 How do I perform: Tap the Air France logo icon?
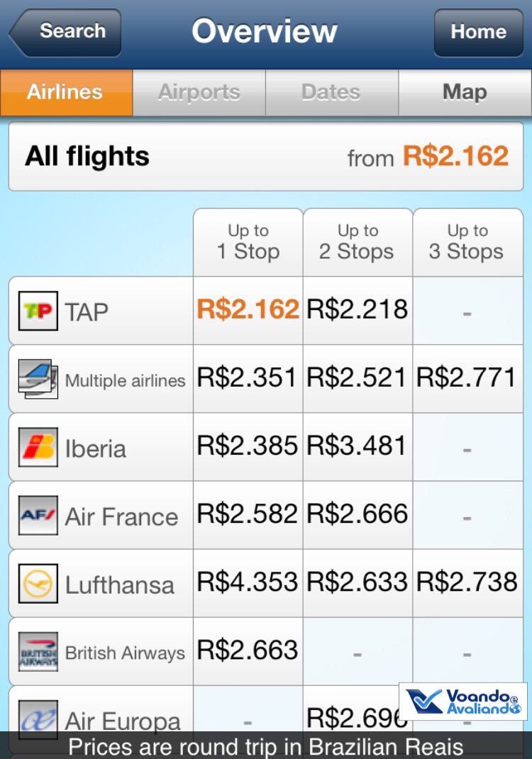click(38, 516)
